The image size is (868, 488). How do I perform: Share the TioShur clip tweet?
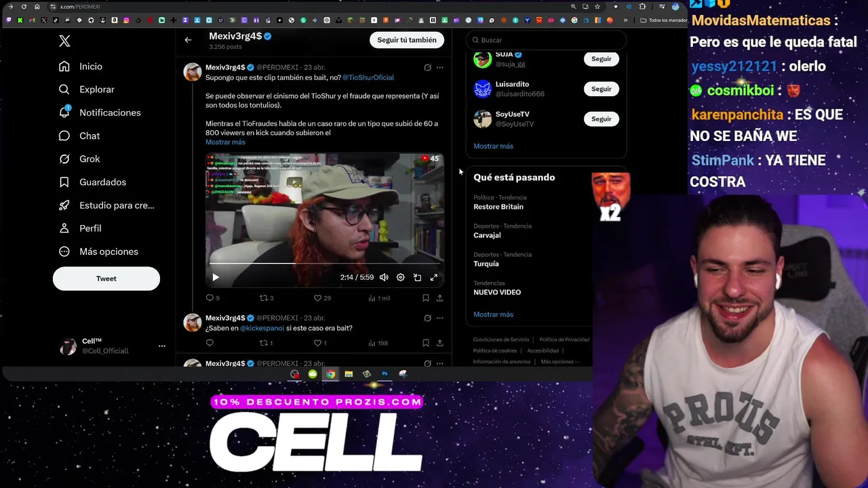pyautogui.click(x=439, y=298)
